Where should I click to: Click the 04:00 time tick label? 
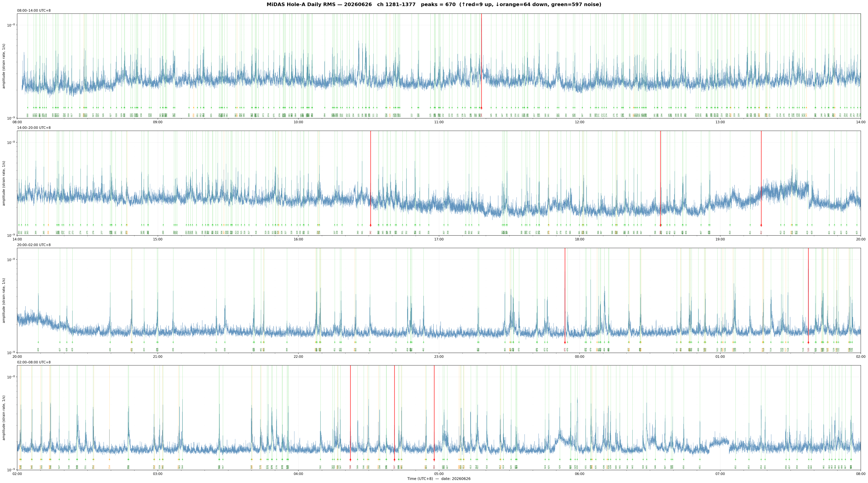pyautogui.click(x=298, y=474)
